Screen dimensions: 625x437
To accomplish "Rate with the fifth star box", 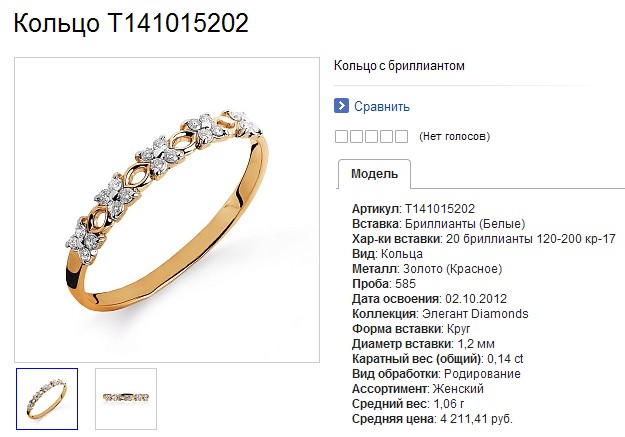I will click(401, 136).
